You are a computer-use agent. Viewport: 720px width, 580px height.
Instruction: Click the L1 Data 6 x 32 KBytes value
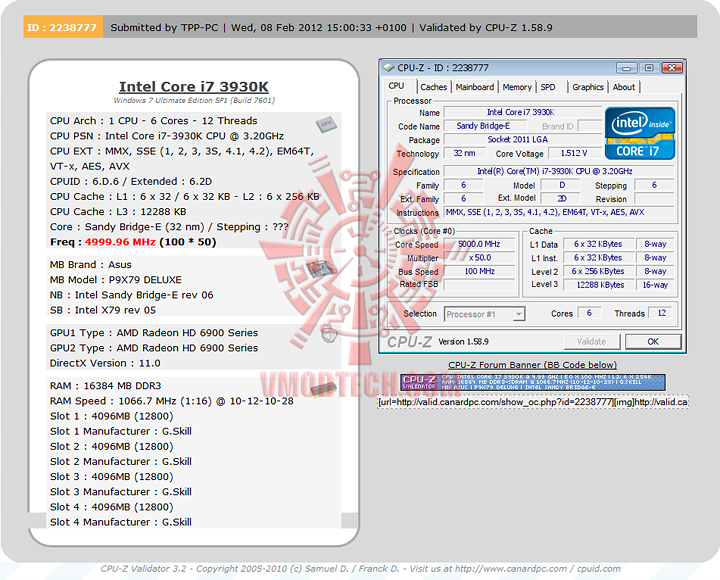coord(597,244)
